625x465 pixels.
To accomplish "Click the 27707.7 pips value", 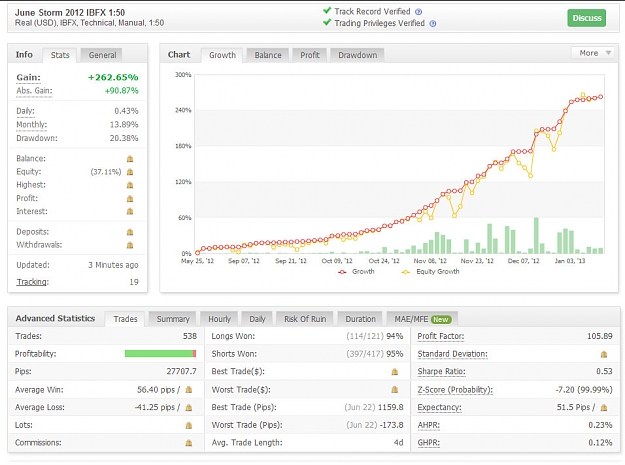I will 181,371.
